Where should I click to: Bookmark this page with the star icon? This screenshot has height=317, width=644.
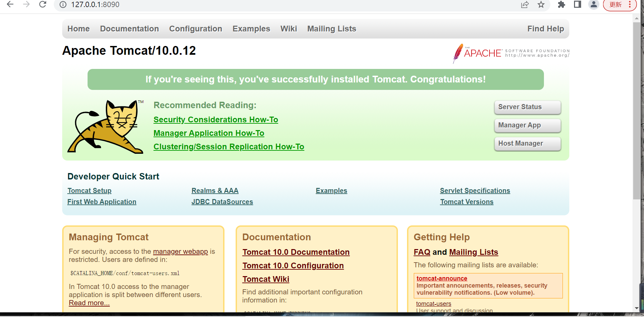[541, 4]
